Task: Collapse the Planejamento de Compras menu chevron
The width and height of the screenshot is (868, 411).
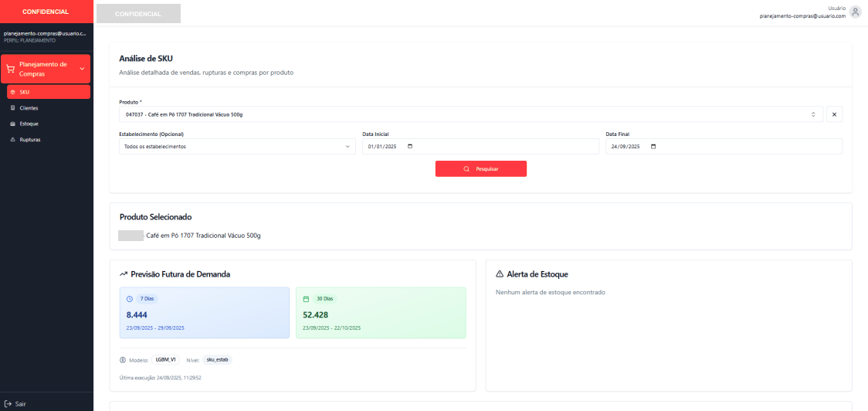Action: click(82, 69)
